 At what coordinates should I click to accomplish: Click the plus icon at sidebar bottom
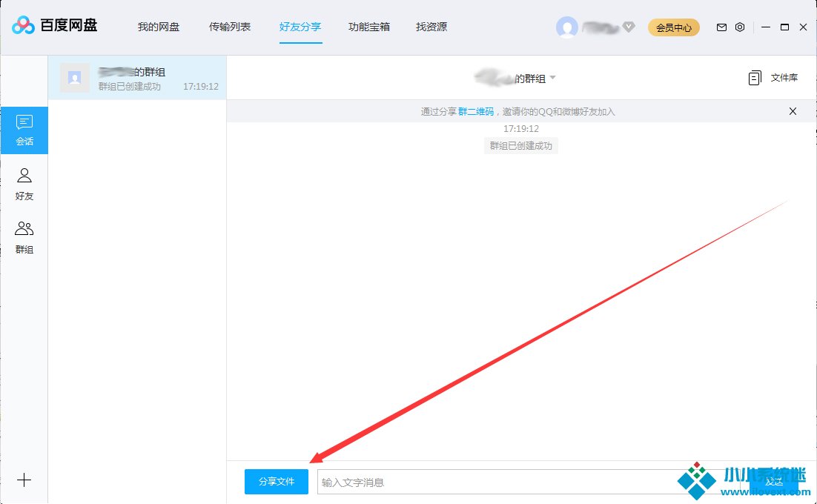coord(24,480)
